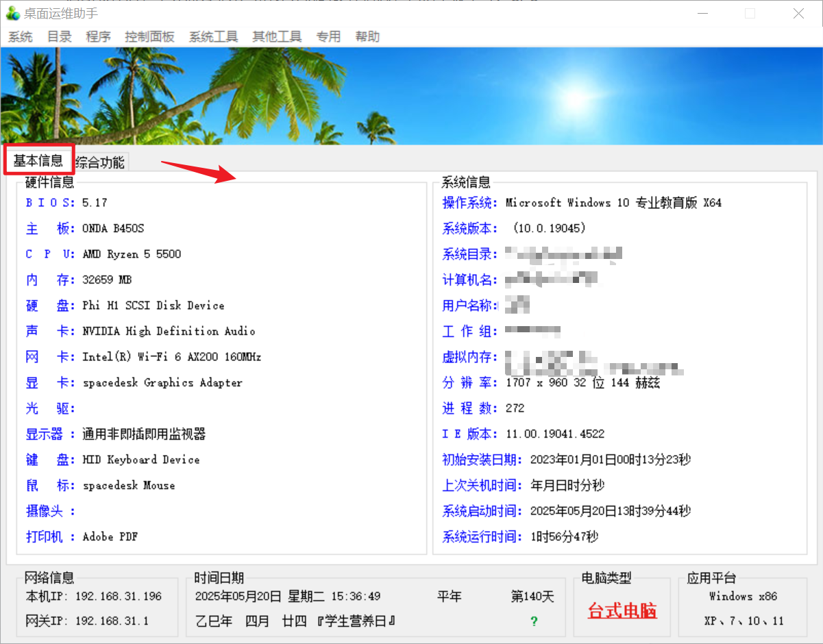Open the 帮助 menu
Viewport: 823px width, 644px height.
click(367, 37)
